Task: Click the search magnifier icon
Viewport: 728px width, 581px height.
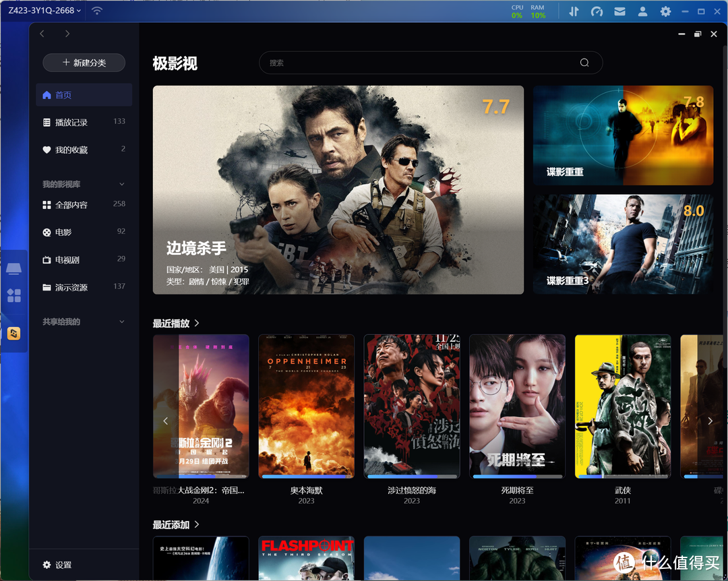Action: [584, 63]
